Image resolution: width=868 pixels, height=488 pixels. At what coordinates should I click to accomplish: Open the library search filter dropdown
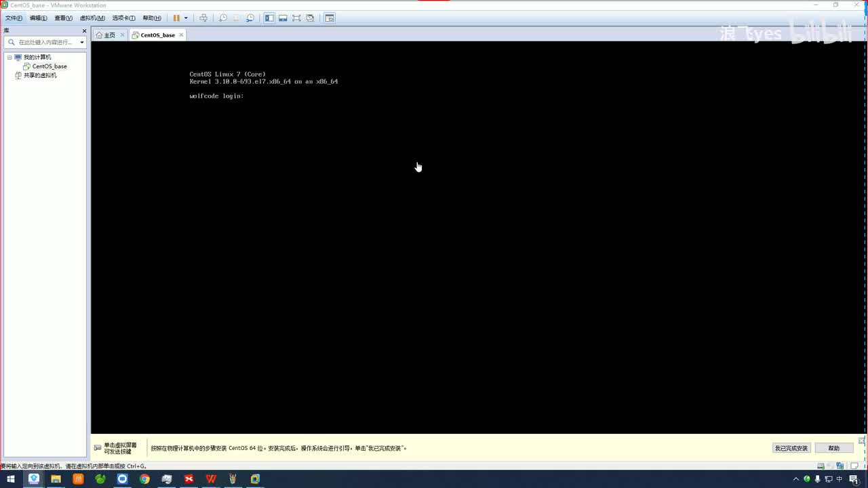point(82,42)
